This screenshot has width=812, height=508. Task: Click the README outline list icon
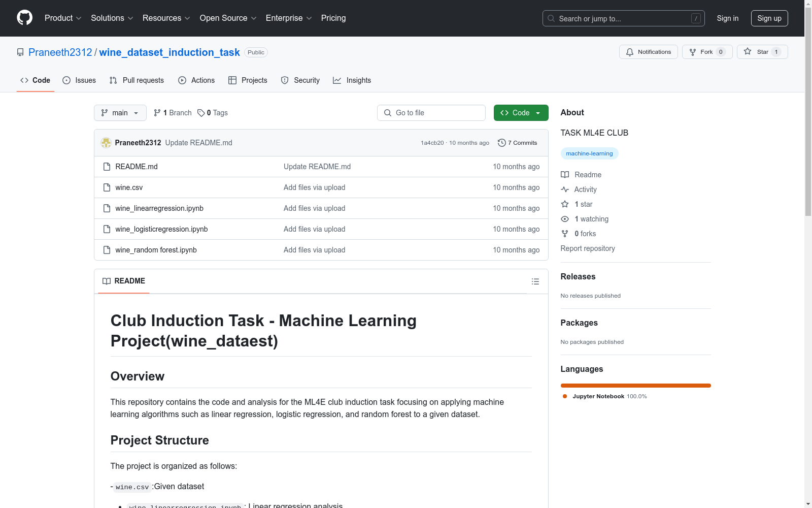535,281
